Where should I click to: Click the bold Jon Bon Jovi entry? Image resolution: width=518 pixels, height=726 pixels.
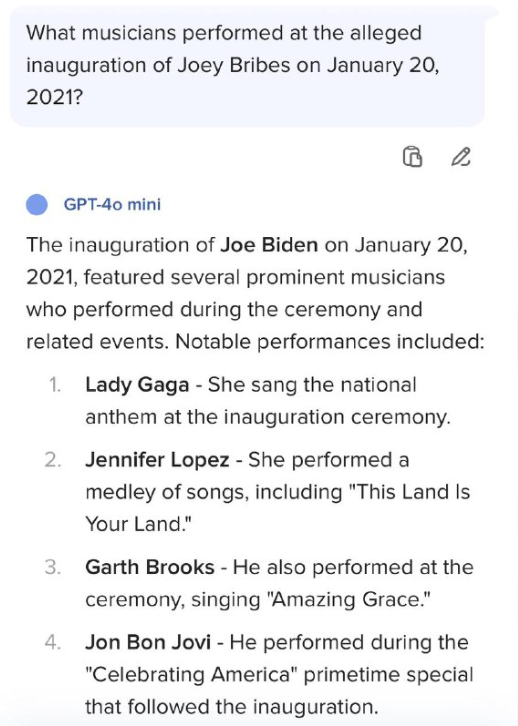click(x=148, y=643)
